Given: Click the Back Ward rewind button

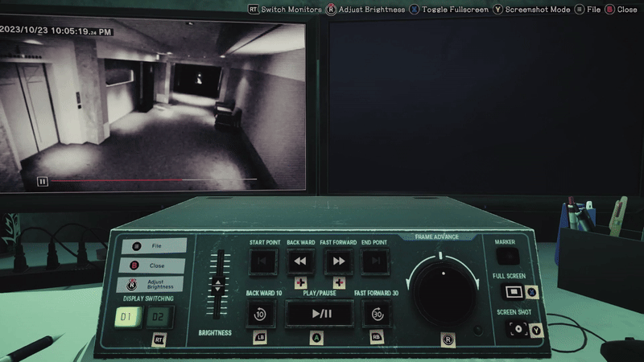Looking at the screenshot, I should (x=300, y=261).
